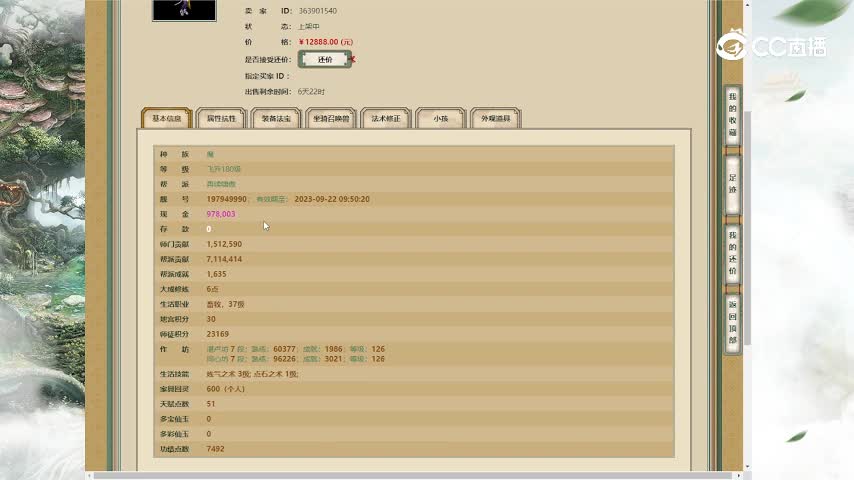Screen dimensions: 854x480
Task: Select the 小孩 tab
Action: (x=440, y=119)
